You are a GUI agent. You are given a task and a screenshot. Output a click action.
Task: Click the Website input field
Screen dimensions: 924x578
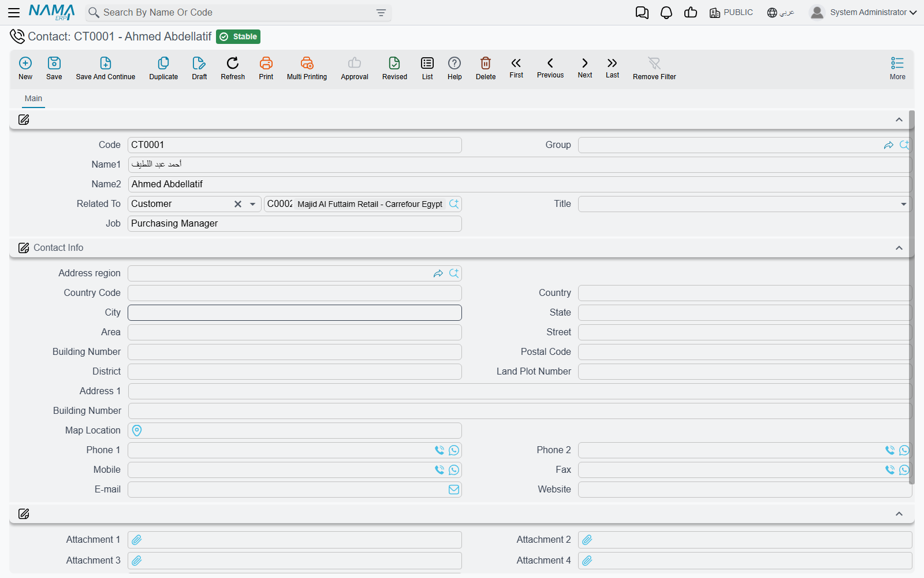click(x=745, y=490)
